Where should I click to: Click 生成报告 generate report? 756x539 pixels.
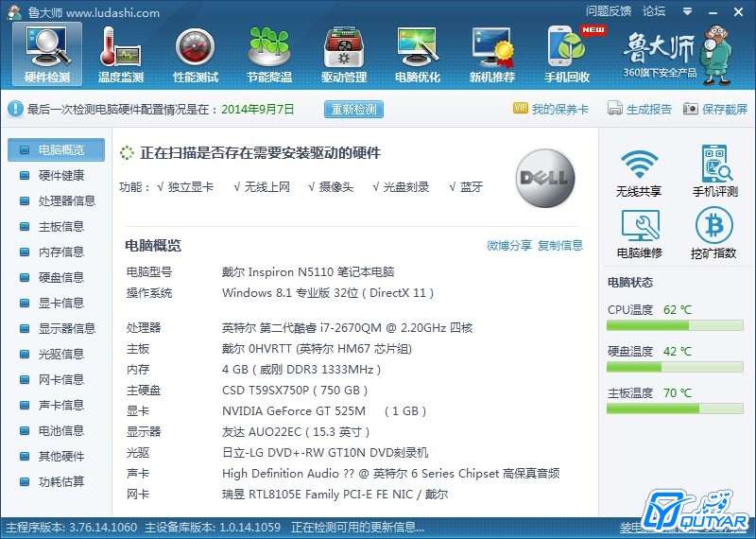pyautogui.click(x=640, y=109)
